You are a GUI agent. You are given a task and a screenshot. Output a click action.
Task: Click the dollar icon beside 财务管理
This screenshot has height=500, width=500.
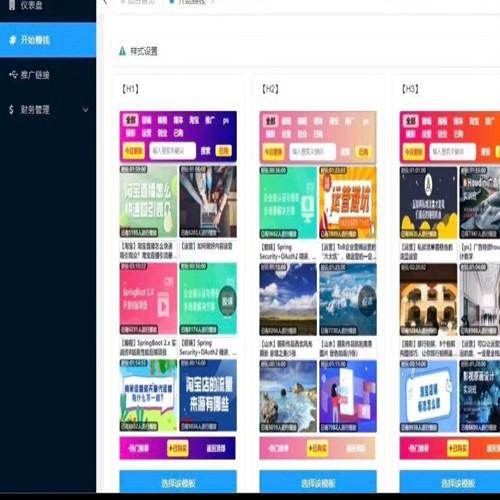(x=12, y=110)
